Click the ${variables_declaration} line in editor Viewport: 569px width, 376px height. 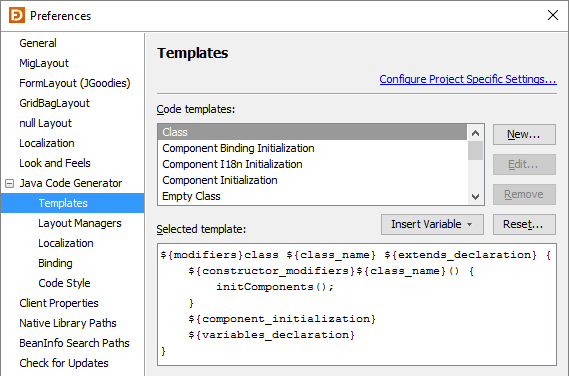(x=271, y=335)
